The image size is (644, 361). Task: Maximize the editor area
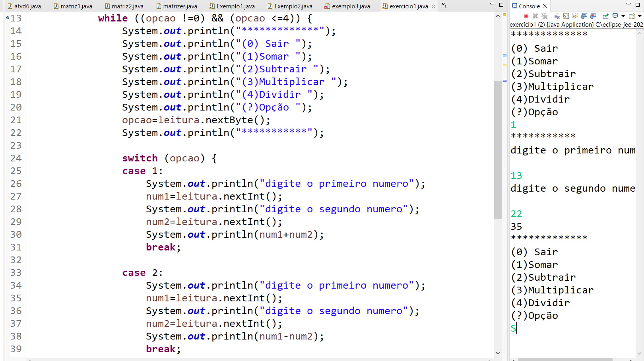[501, 5]
